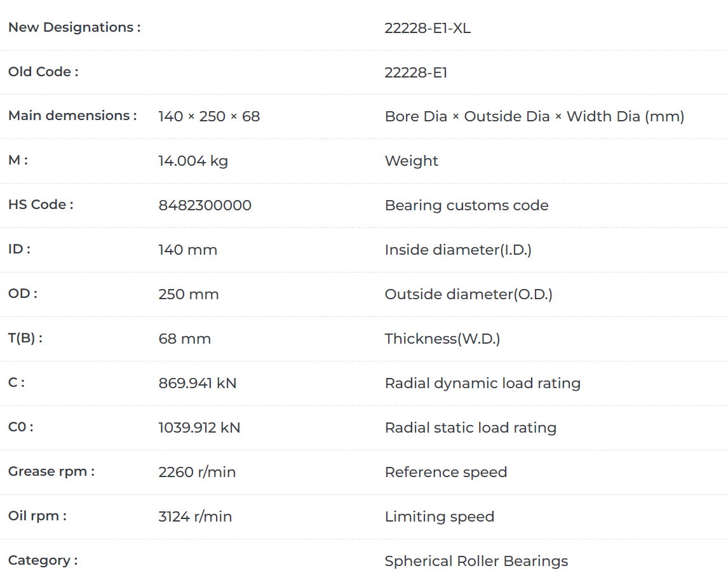This screenshot has width=728, height=580.
Task: Click the New Designations row label
Action: pos(74,27)
